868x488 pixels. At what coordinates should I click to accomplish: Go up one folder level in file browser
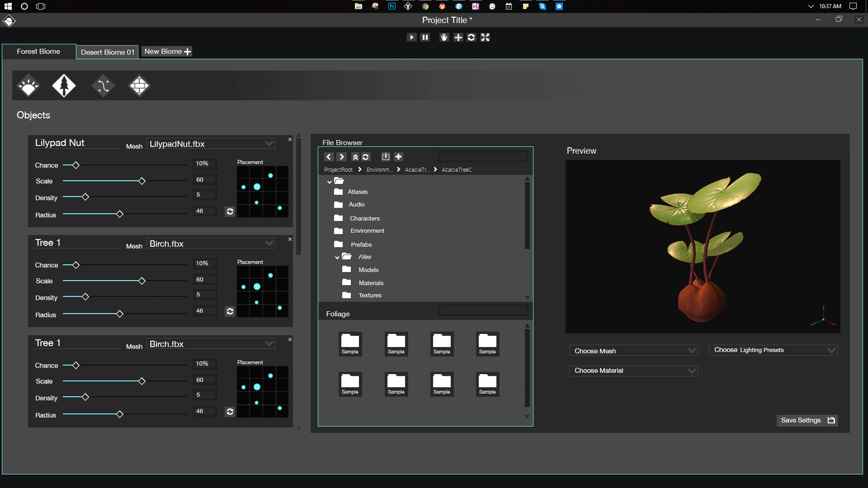tap(355, 157)
